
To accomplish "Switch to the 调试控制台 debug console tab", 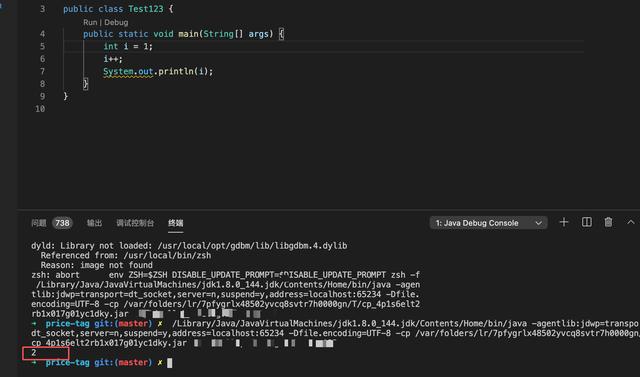I will point(135,223).
